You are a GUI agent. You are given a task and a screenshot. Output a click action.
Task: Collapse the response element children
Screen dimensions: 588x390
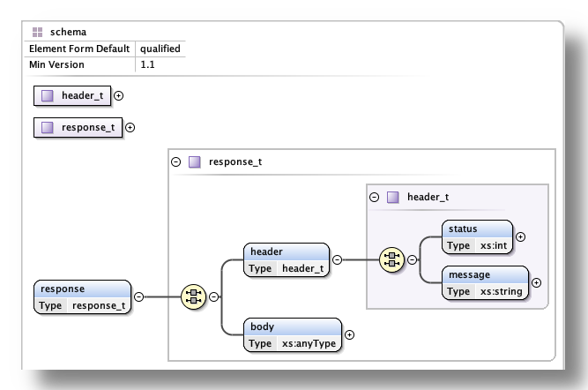(x=139, y=297)
